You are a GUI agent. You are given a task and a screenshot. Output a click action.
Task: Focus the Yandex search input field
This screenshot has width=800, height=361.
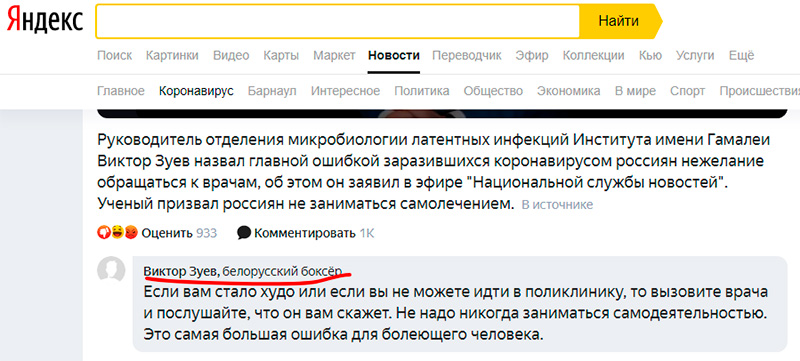click(338, 21)
